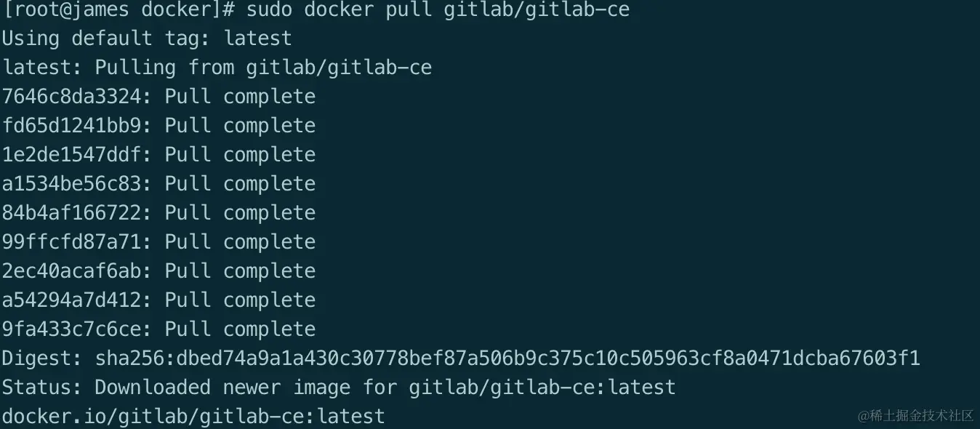Screen dimensions: 980x429
Task: Click the sha256 digest hash value
Action: (x=507, y=358)
